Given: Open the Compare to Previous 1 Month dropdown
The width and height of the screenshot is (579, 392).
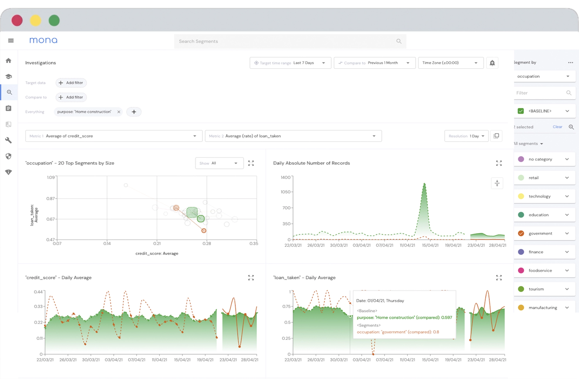Looking at the screenshot, I should coord(375,63).
